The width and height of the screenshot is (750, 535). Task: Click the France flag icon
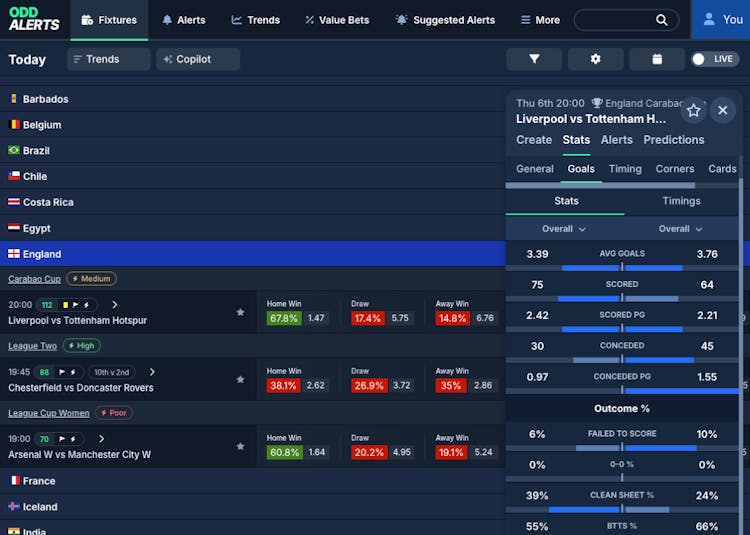[x=15, y=480]
